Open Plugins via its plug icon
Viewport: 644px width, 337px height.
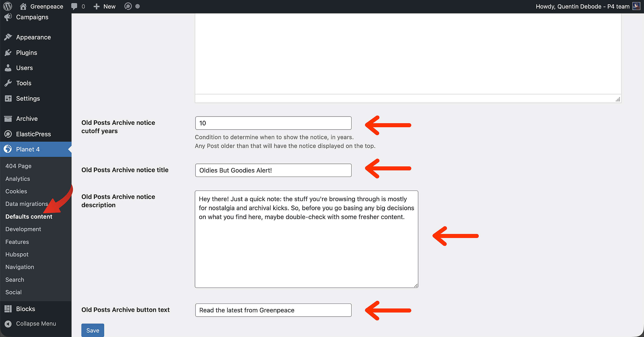(x=8, y=53)
